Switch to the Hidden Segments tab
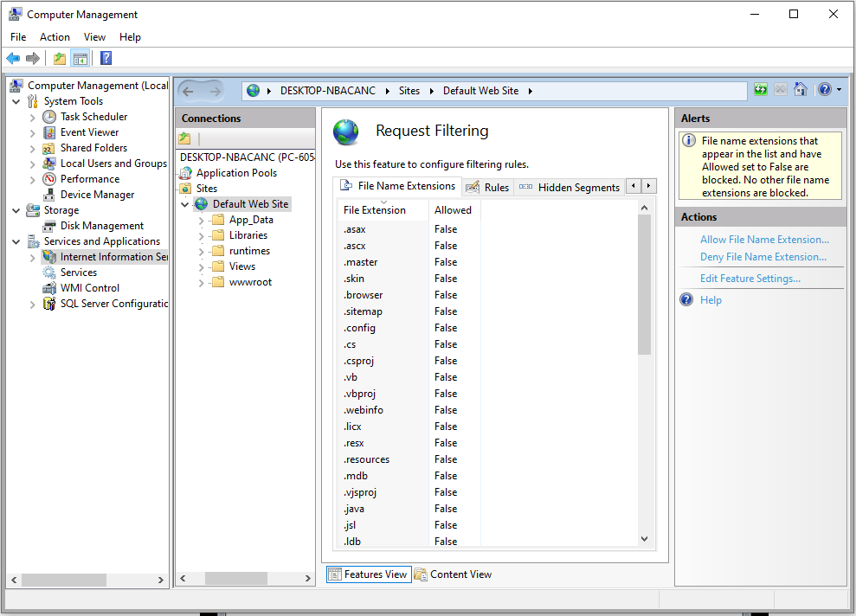The image size is (856, 616). [570, 187]
